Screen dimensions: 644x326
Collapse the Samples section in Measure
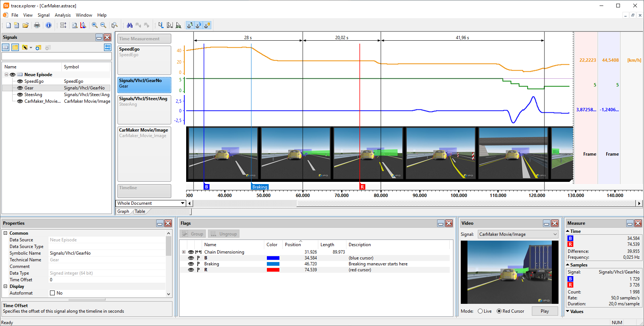(x=568, y=265)
